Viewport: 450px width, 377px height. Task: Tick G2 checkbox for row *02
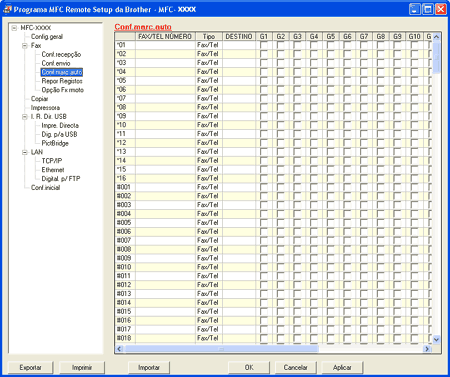point(280,54)
